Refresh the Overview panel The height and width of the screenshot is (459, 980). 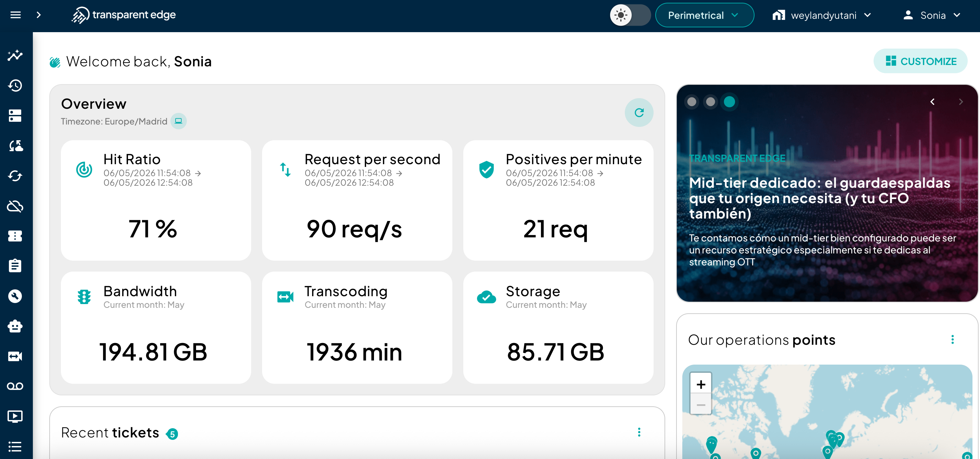pos(639,113)
